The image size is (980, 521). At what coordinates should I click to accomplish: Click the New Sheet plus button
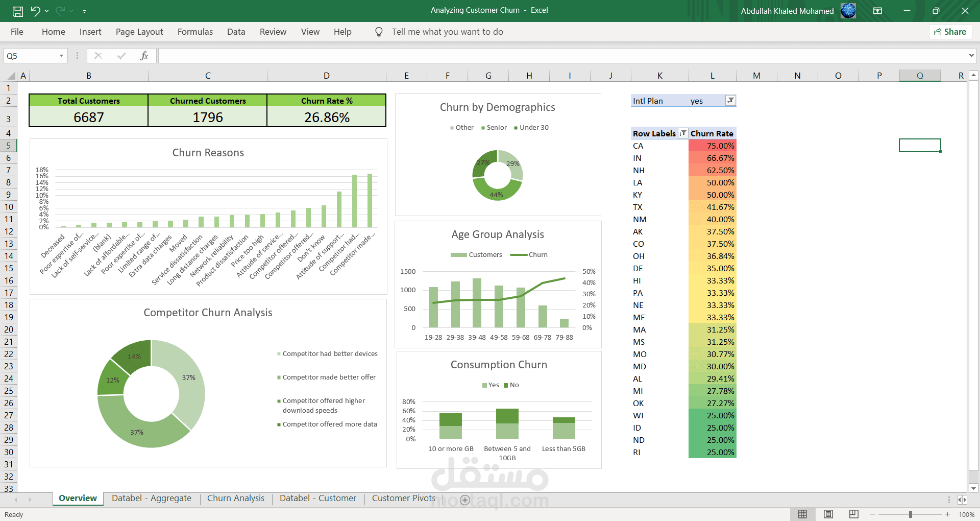pos(464,500)
